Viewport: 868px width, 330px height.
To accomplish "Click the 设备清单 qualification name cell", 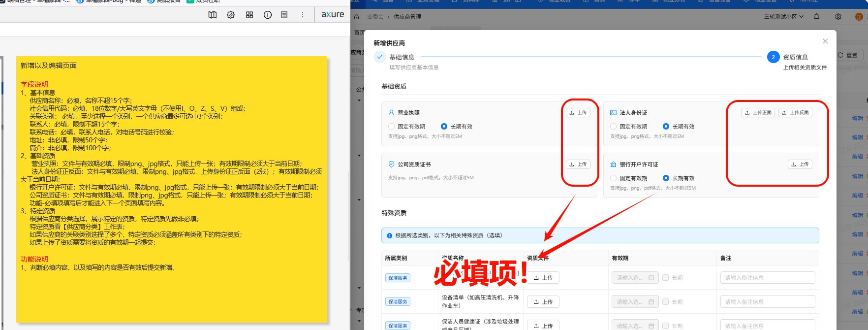I will (480, 301).
